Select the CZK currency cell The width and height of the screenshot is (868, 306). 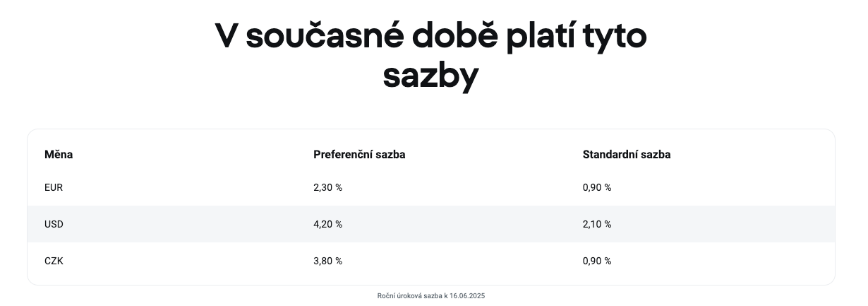pos(54,261)
